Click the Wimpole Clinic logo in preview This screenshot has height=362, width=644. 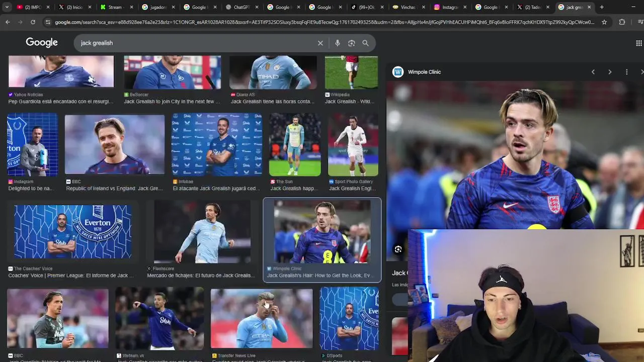coord(398,72)
